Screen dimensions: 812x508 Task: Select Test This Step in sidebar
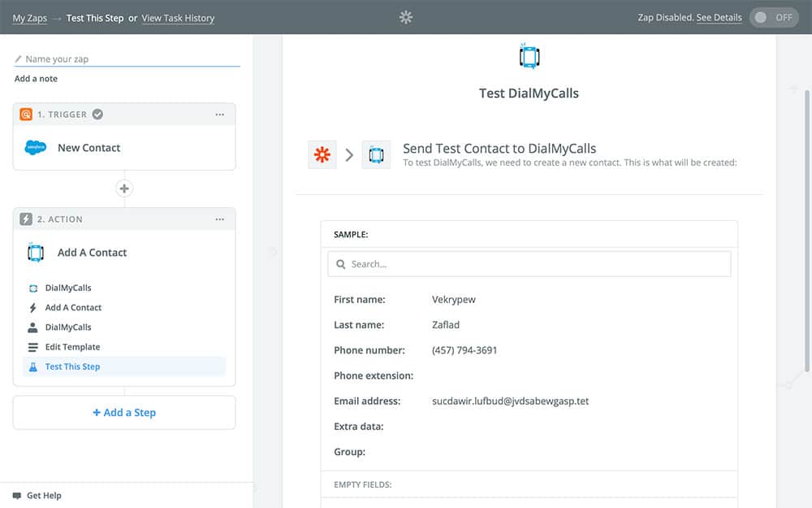click(72, 367)
